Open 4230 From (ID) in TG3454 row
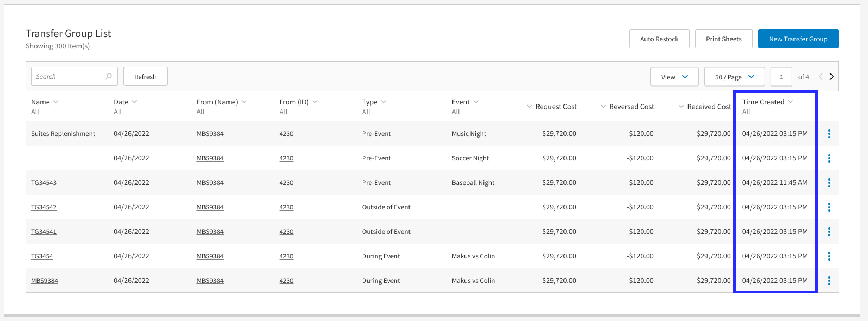Viewport: 868px width, 321px height. (x=286, y=256)
